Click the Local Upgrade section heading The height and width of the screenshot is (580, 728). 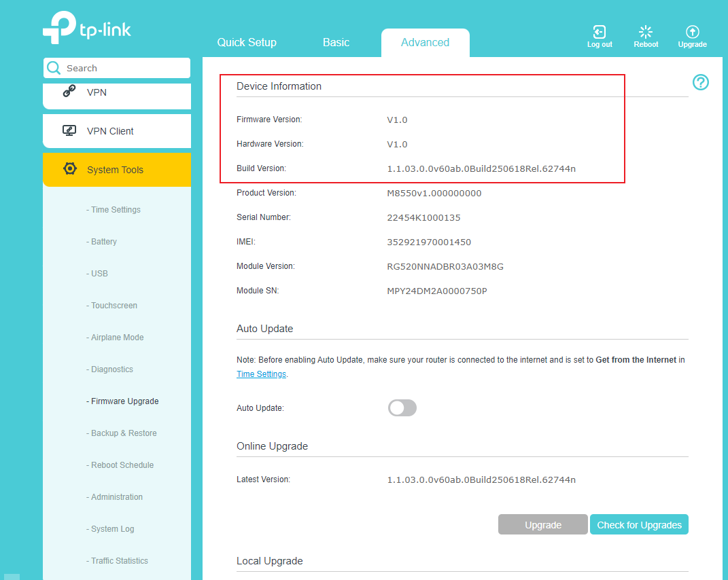(270, 561)
